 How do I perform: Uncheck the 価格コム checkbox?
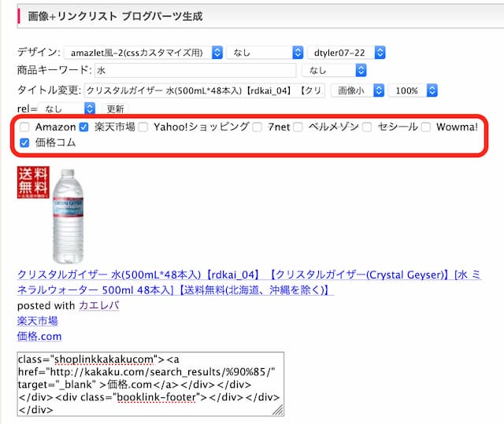pos(24,142)
